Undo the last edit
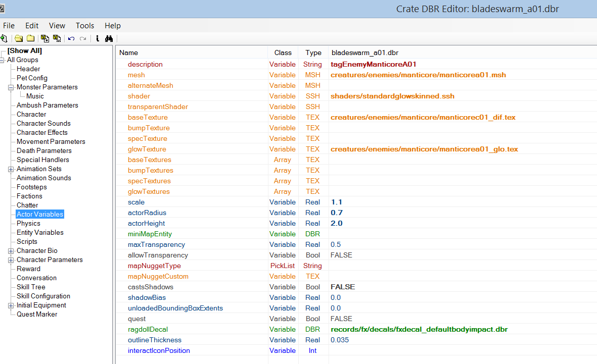Screen dimensions: 597x364 pyautogui.click(x=71, y=38)
